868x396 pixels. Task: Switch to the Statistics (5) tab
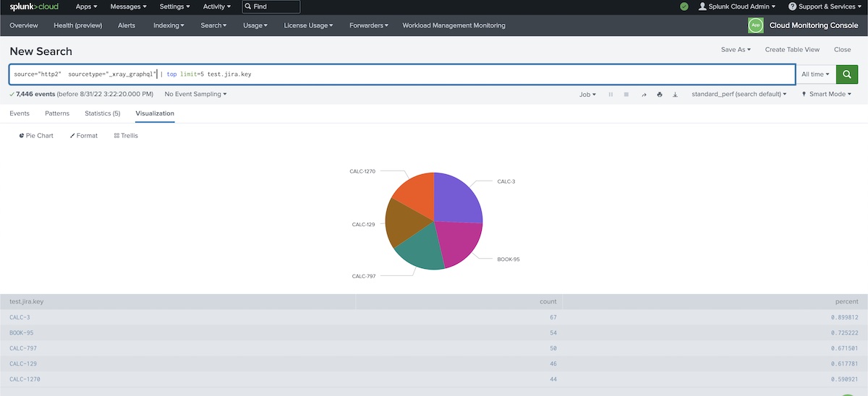click(x=102, y=113)
